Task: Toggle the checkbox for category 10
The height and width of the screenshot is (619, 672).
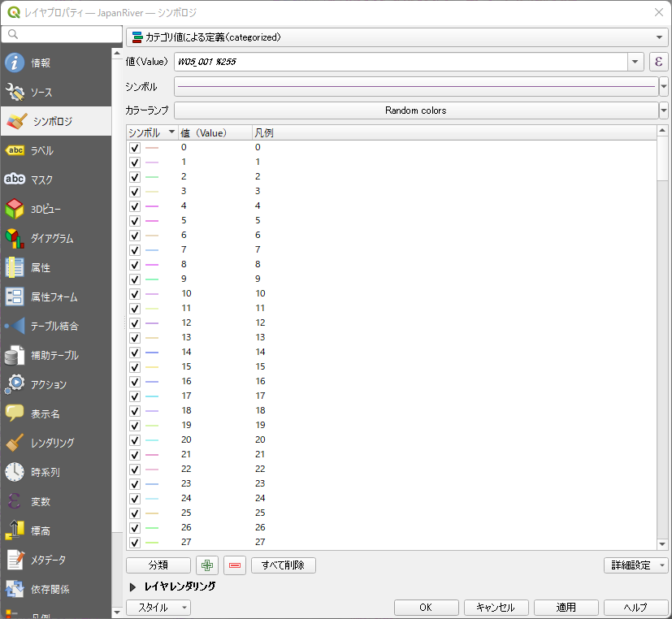Action: tap(135, 294)
